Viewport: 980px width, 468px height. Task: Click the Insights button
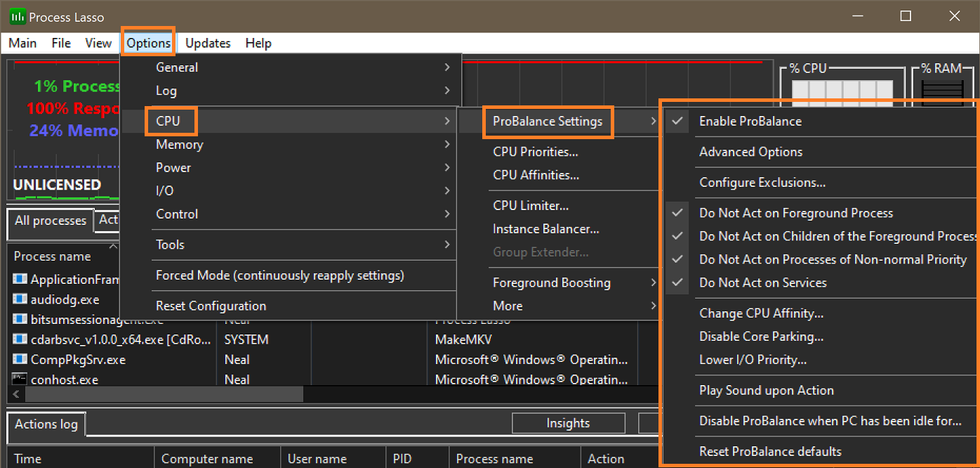[568, 423]
